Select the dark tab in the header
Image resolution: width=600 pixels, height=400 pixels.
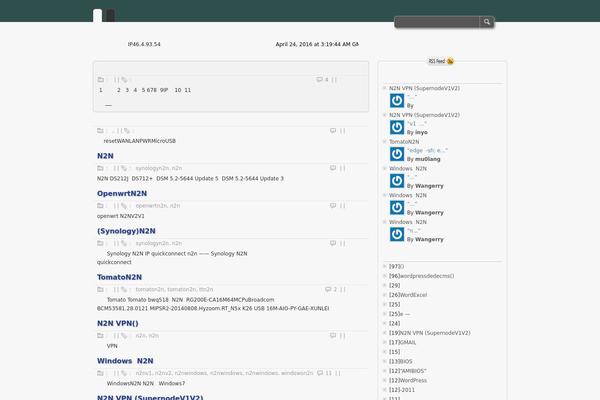click(x=110, y=15)
